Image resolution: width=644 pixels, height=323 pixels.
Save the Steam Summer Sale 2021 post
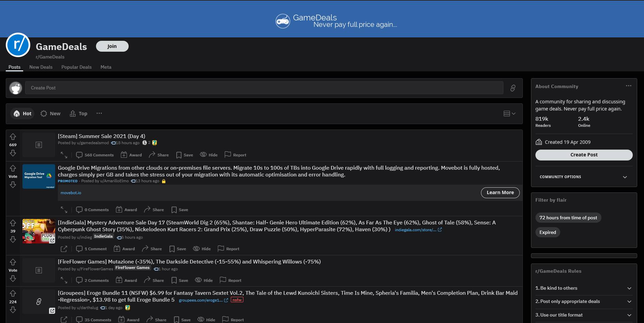[184, 155]
